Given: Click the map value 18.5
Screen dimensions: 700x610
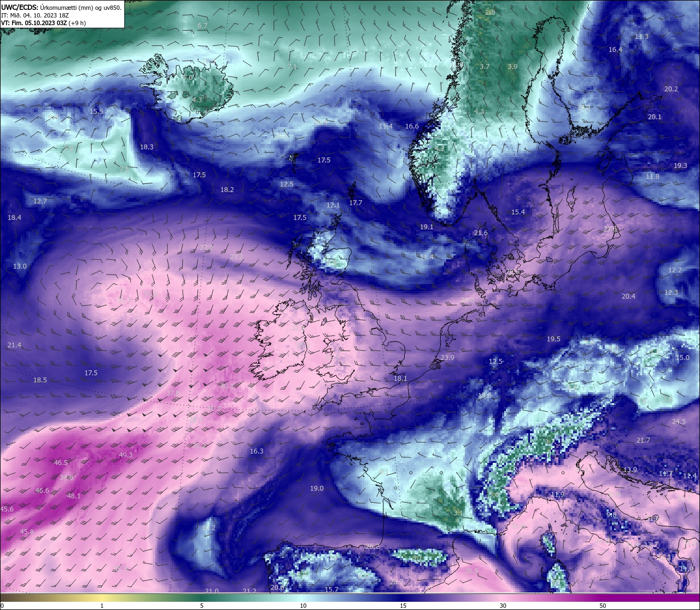Looking at the screenshot, I should coord(40,380).
